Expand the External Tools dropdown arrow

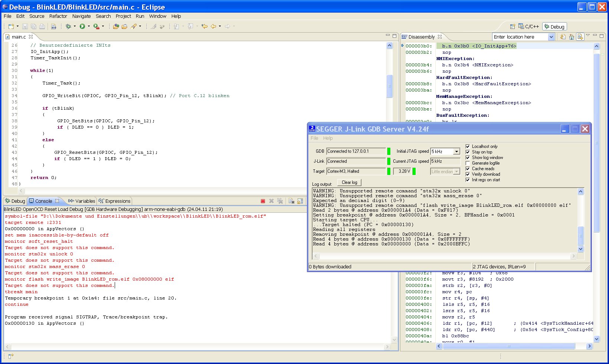[103, 26]
